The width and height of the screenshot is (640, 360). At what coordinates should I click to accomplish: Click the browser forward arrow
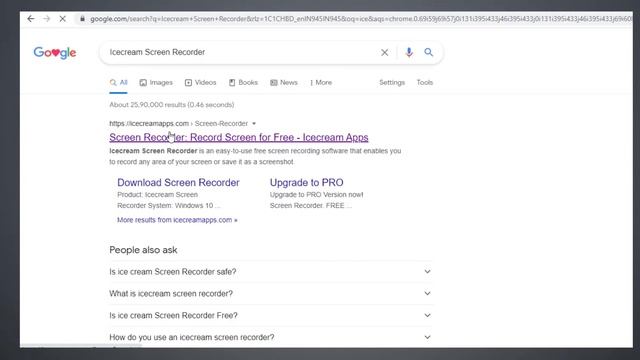tap(47, 19)
